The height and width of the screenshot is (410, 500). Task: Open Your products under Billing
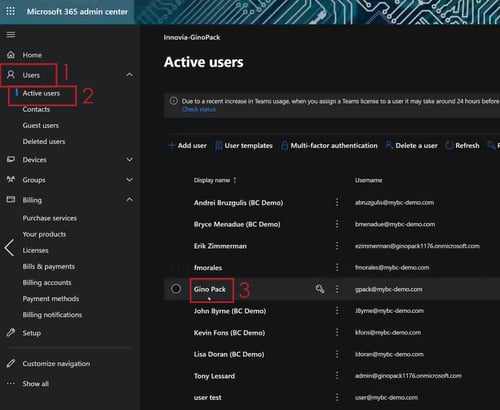tap(44, 234)
